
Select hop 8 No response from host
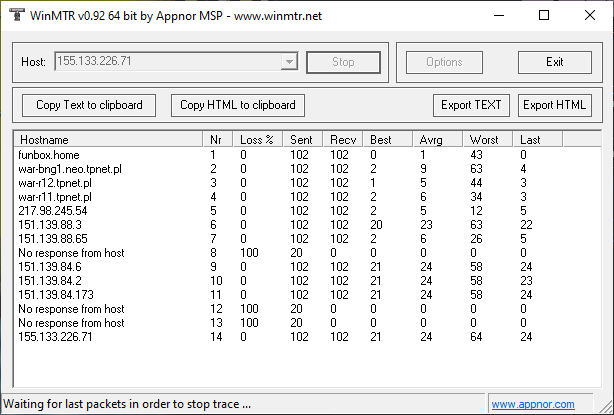307,253
